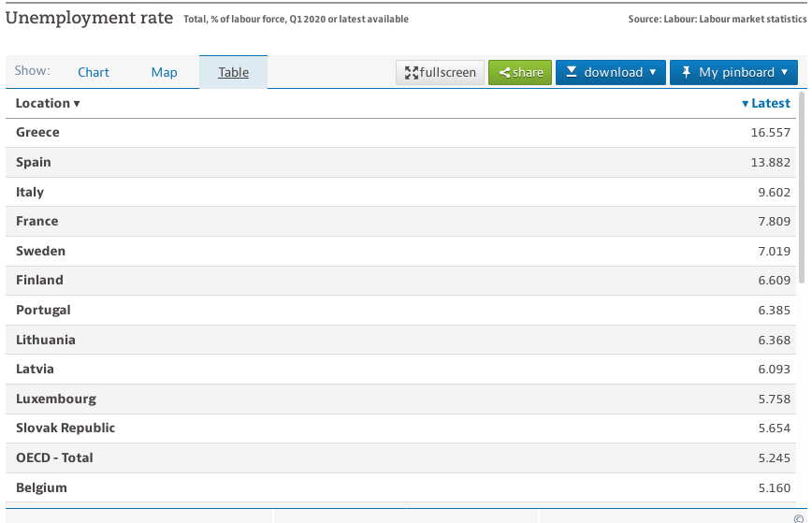Click the pushpin icon in My pinboard
This screenshot has width=812, height=523.
click(x=686, y=72)
